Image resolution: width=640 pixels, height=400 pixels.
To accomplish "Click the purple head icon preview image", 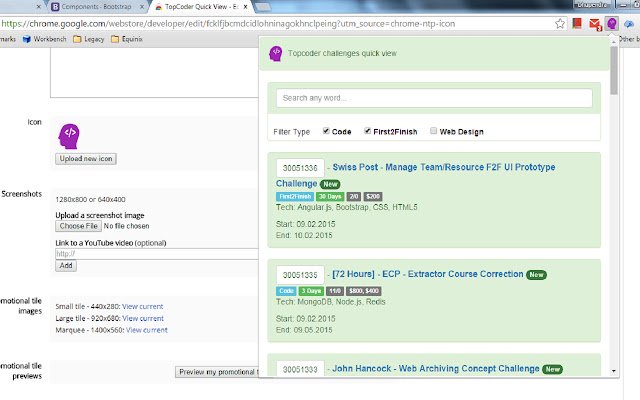I will coord(69,136).
